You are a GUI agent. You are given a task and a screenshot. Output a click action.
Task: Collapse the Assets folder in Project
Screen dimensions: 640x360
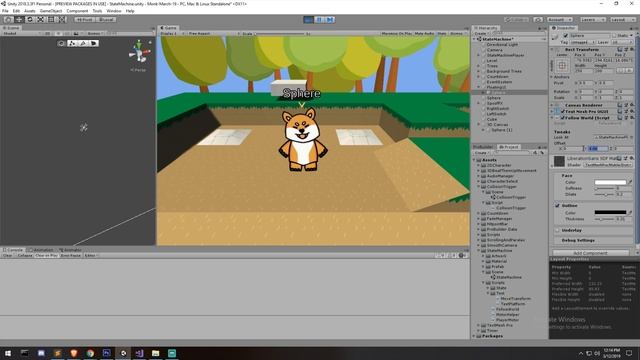click(x=474, y=160)
